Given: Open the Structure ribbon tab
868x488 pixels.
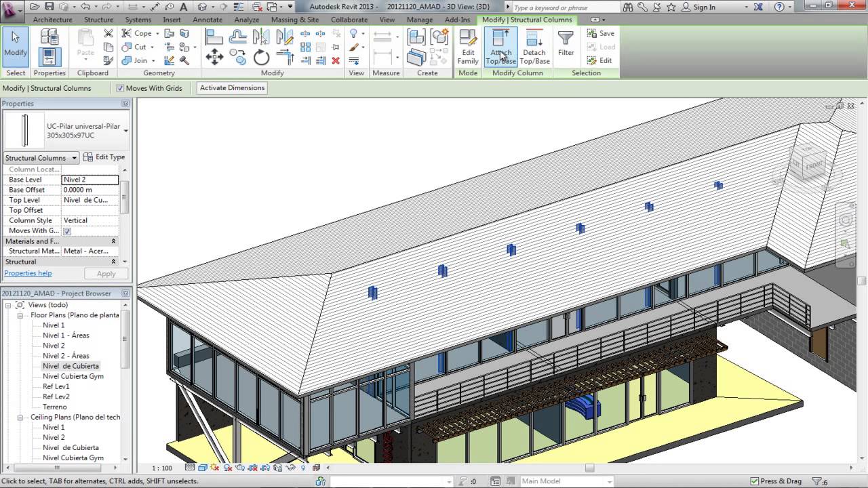Looking at the screenshot, I should [x=99, y=20].
